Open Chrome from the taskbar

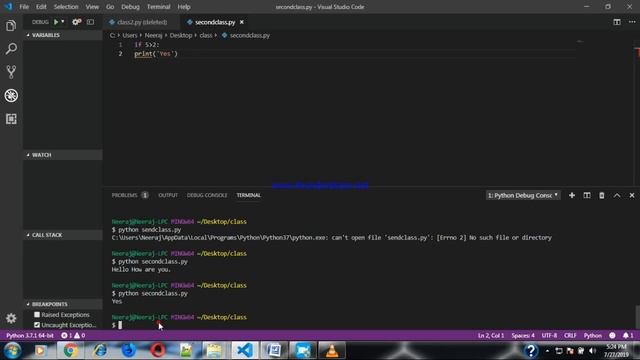[x=70, y=350]
